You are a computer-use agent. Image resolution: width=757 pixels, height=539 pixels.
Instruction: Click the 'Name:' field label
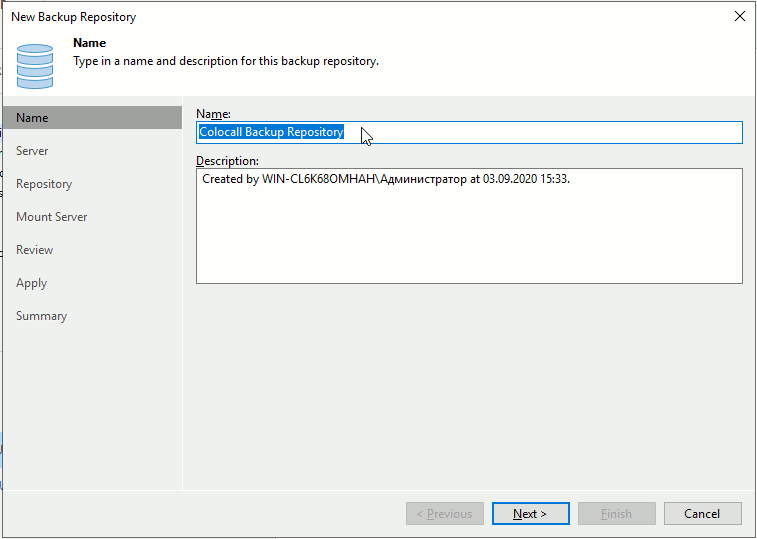tap(213, 114)
